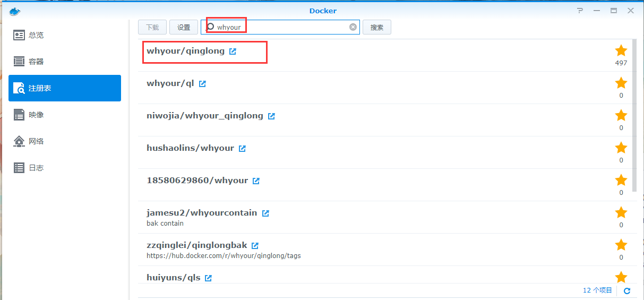Screen dimensions: 644x300
Task: Click the 搜索 search button
Action: (377, 27)
